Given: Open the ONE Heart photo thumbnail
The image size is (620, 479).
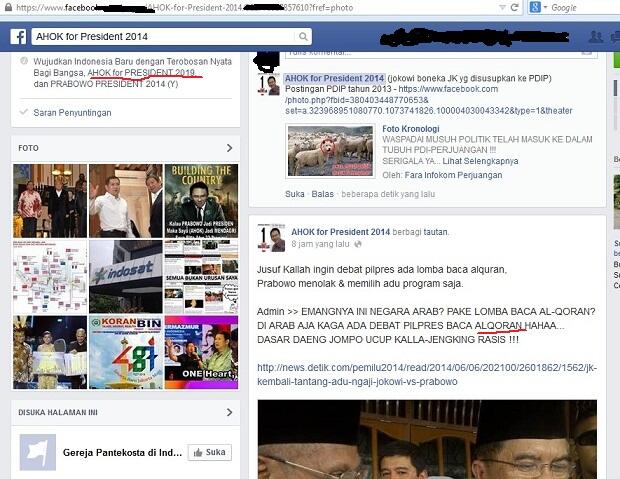Looking at the screenshot, I should (x=201, y=352).
